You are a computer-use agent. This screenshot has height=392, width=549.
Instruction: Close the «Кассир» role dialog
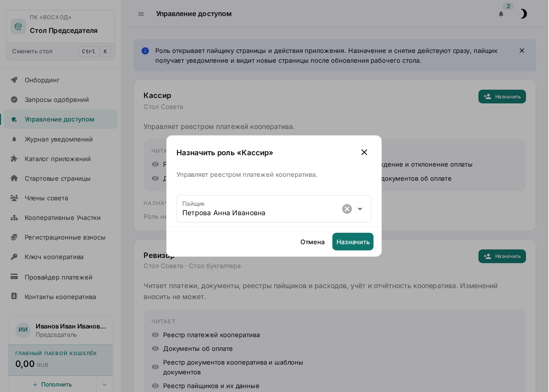[364, 152]
